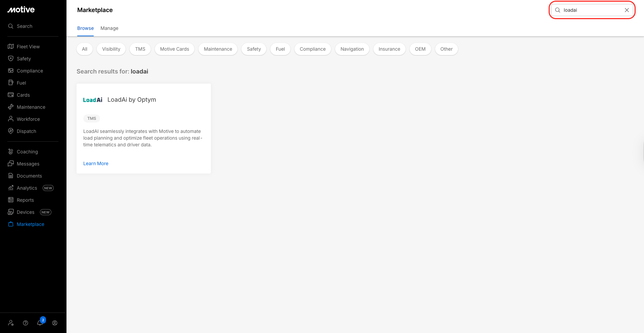
Task: Click the LoadAI description text
Action: coord(143,138)
